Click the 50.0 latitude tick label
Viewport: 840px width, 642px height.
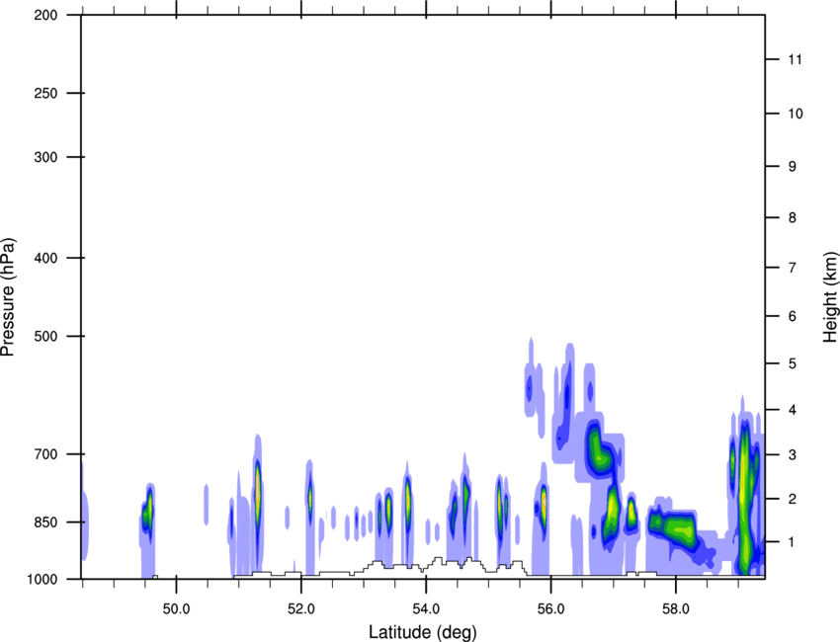176,609
